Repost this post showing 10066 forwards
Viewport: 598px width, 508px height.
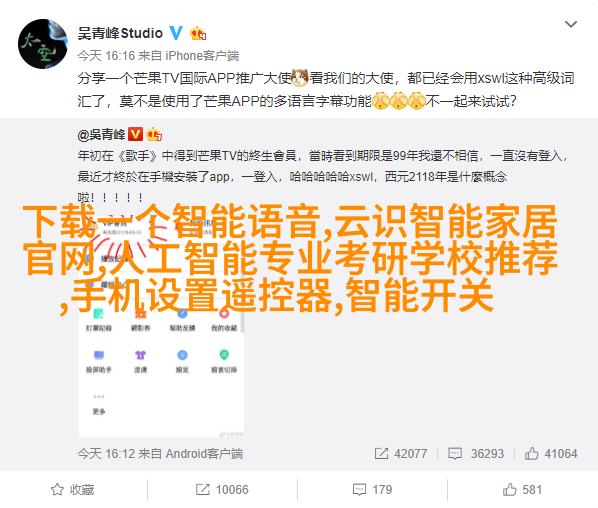pos(222,489)
